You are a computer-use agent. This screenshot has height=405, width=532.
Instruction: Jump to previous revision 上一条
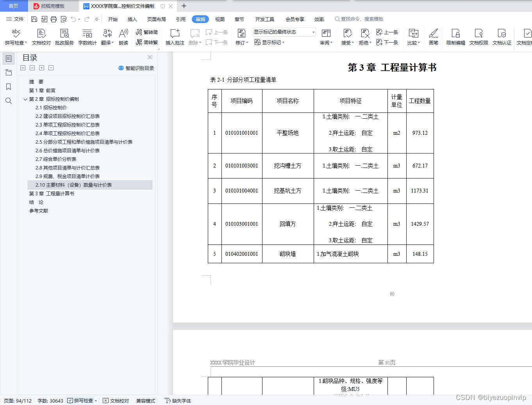[x=387, y=32]
